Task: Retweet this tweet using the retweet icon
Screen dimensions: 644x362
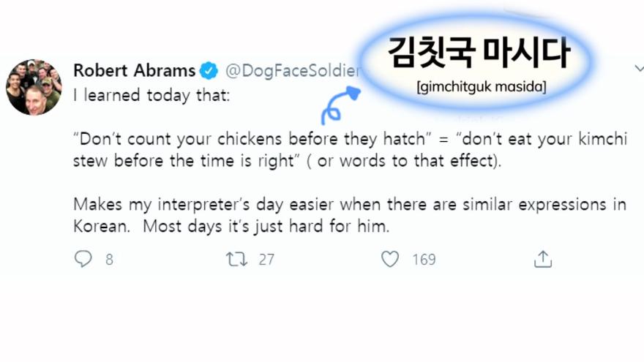Action: click(236, 259)
